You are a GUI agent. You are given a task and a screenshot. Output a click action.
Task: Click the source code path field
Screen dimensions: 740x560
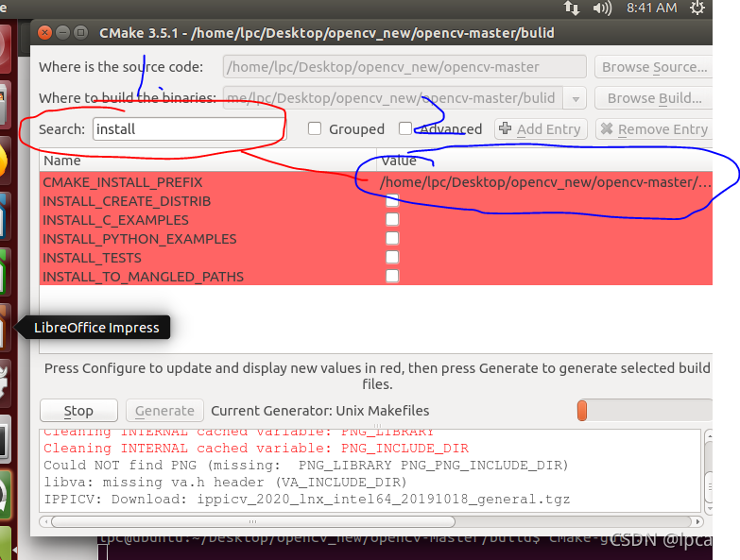click(404, 67)
